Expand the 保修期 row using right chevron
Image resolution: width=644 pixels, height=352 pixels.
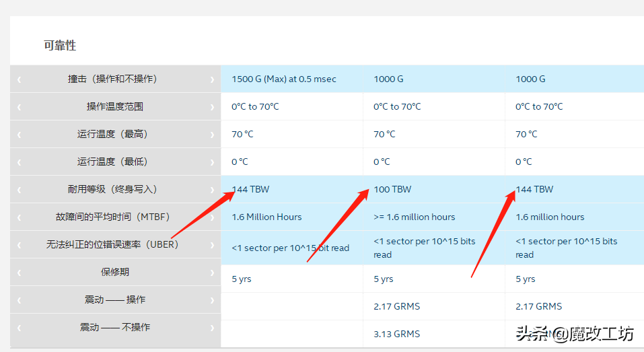click(x=212, y=273)
